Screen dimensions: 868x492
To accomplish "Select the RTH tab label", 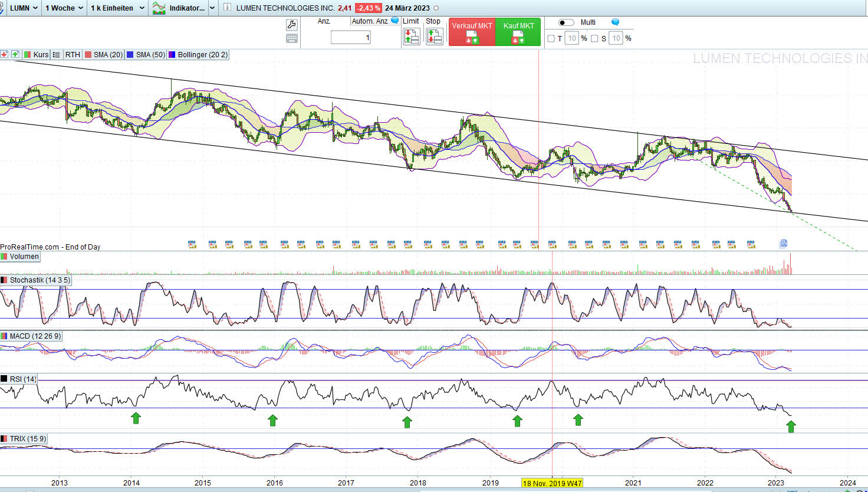I will tap(73, 55).
